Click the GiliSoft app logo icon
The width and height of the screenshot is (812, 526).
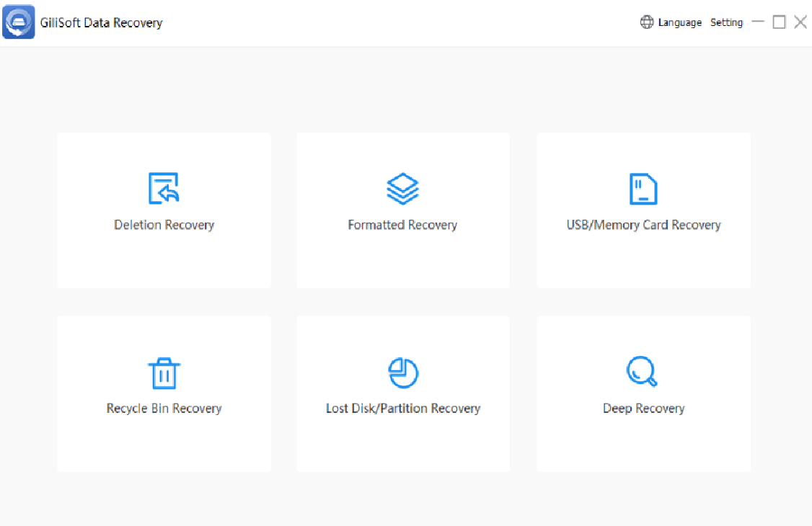pyautogui.click(x=19, y=22)
